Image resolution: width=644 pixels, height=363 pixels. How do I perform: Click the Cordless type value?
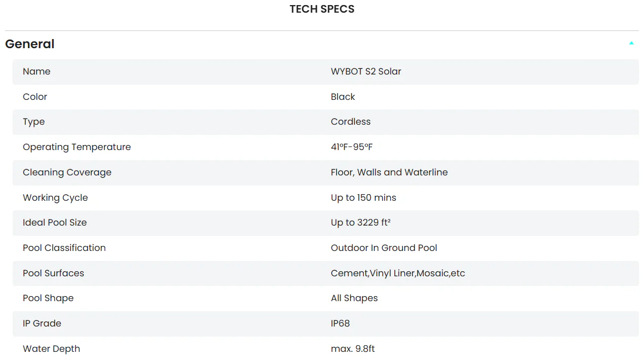click(351, 122)
